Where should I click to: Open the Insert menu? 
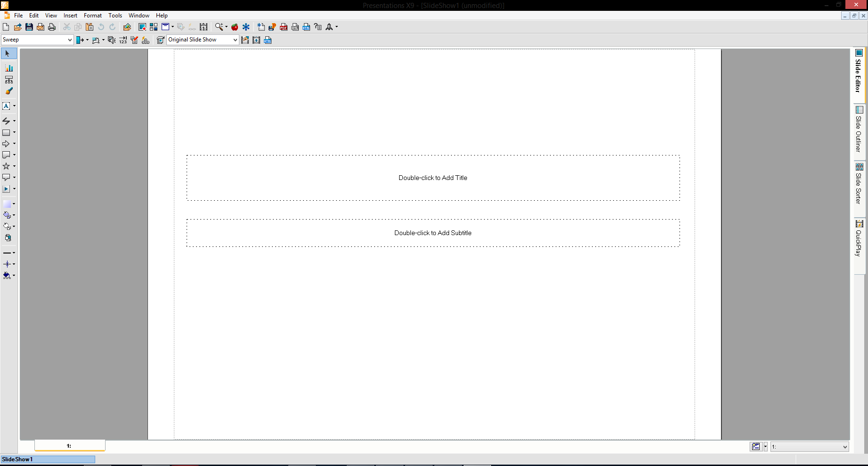(x=70, y=16)
